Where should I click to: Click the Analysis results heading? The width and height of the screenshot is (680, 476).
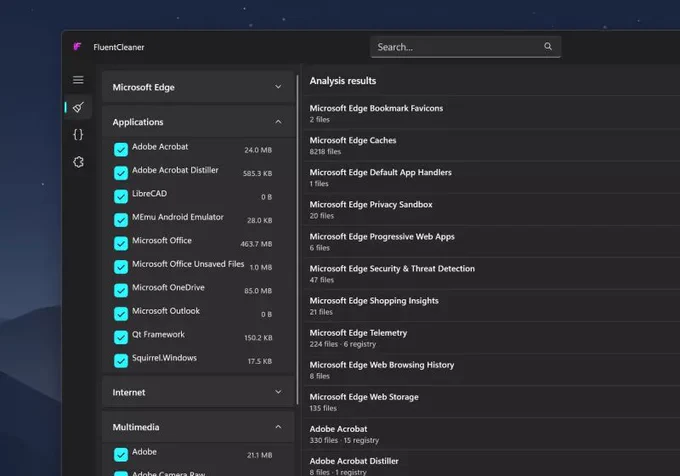[x=343, y=81]
